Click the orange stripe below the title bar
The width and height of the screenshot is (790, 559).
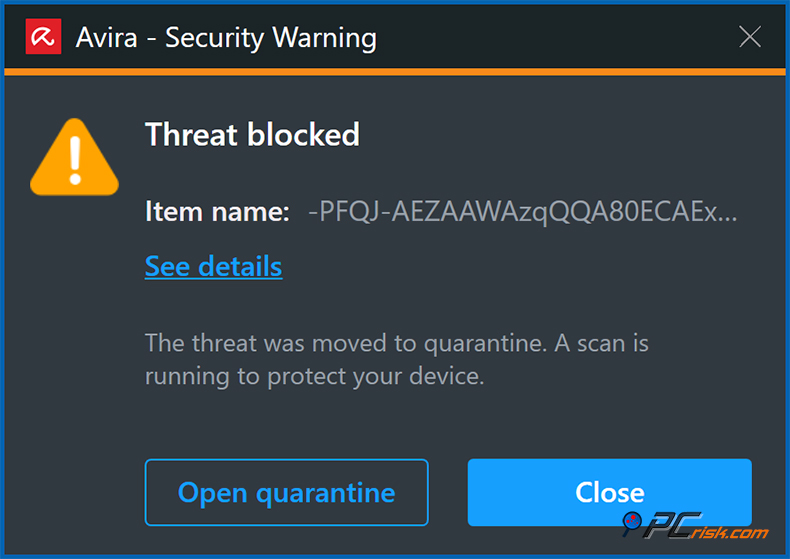click(395, 71)
